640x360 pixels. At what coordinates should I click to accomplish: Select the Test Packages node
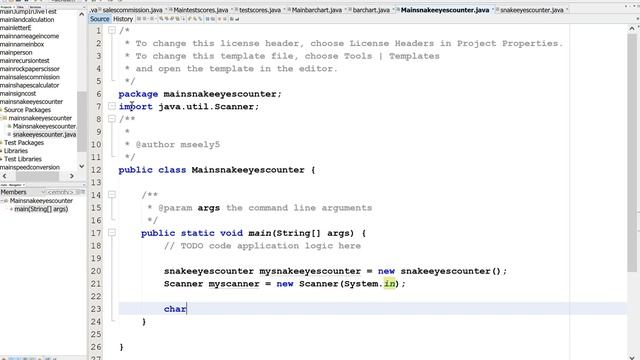point(24,142)
